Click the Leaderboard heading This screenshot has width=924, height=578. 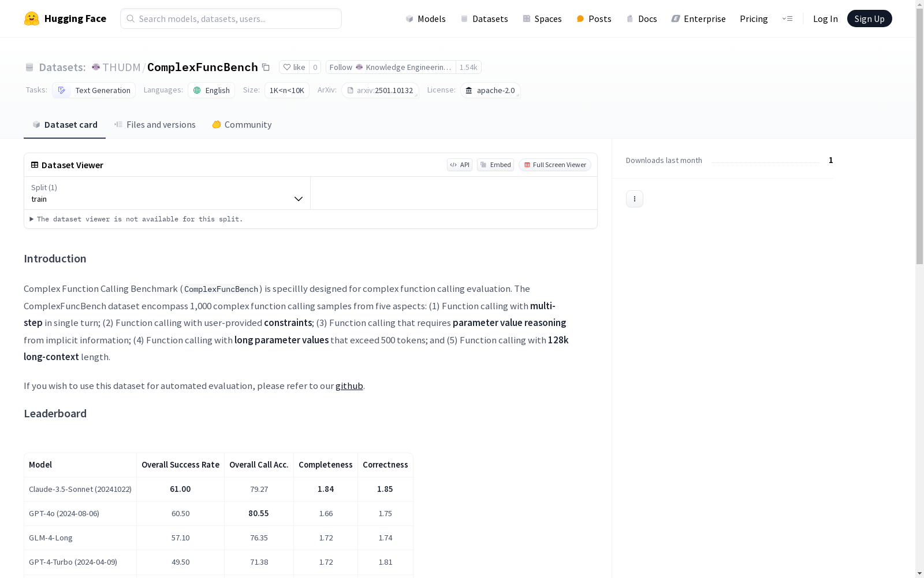pyautogui.click(x=55, y=414)
